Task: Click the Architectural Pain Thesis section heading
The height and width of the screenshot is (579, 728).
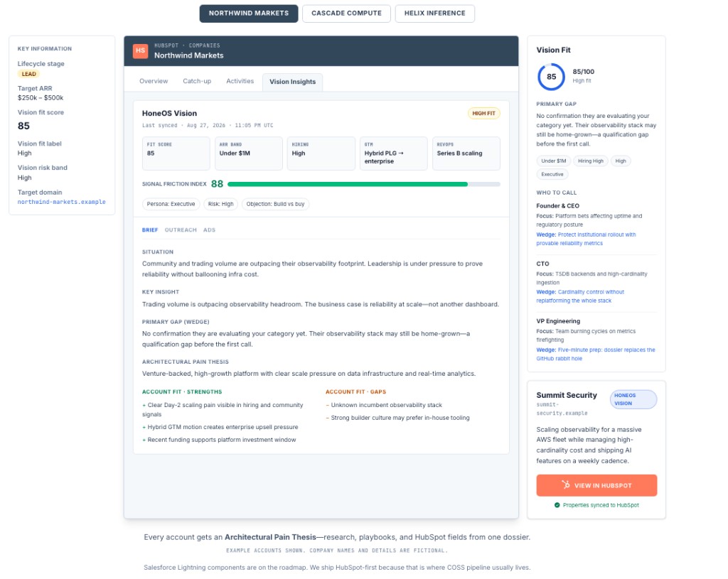Action: [x=186, y=362]
